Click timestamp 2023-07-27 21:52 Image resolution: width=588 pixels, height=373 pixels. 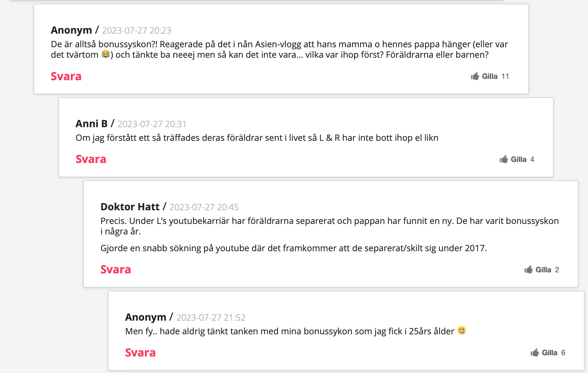pyautogui.click(x=211, y=317)
